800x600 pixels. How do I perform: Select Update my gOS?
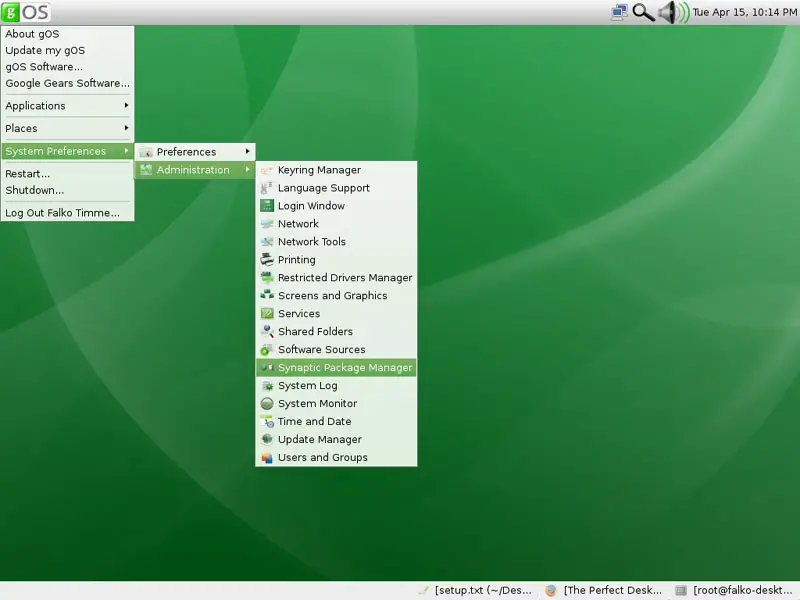pos(67,50)
